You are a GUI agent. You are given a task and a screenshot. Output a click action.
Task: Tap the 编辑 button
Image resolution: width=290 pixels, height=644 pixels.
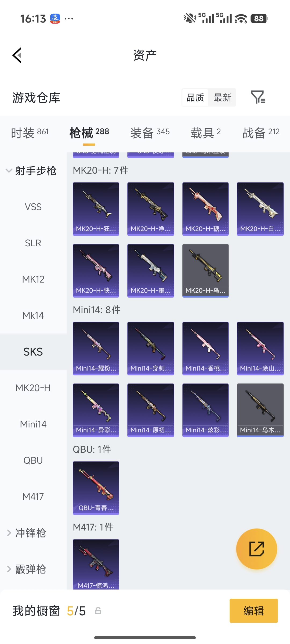[x=253, y=611]
